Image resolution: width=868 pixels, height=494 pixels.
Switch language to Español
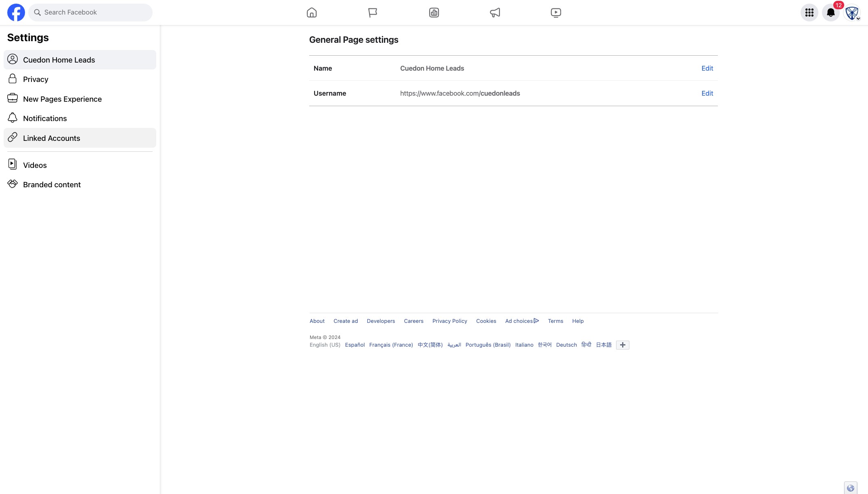355,345
